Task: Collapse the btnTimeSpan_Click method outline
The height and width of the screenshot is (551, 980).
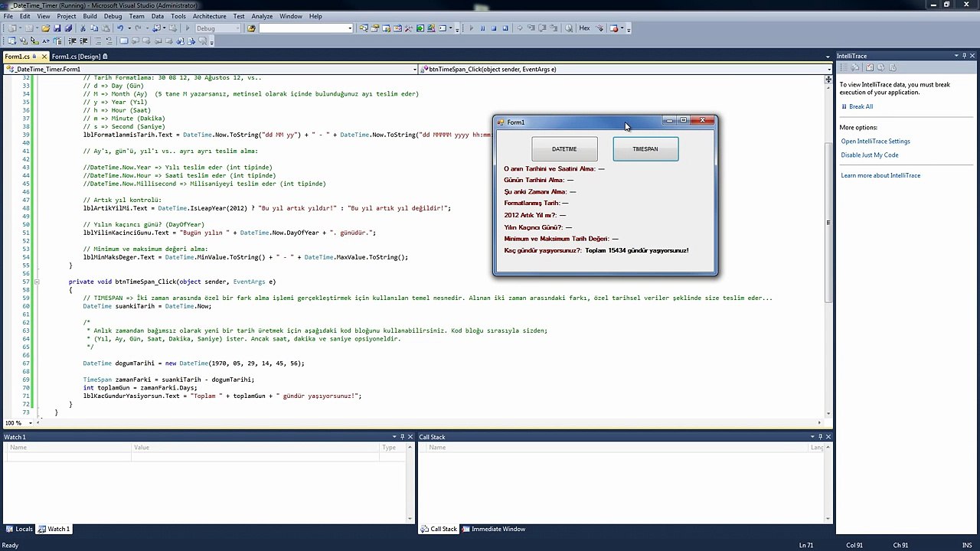Action: click(x=35, y=282)
